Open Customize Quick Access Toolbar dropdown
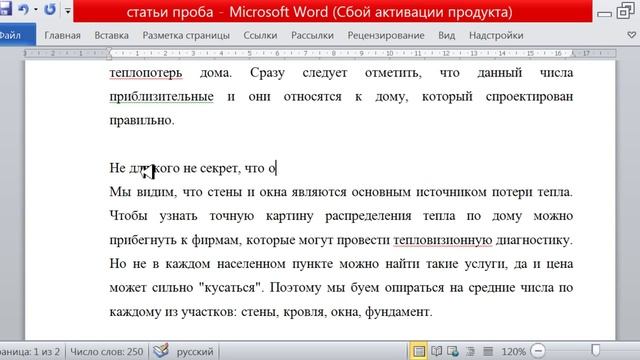640x360 pixels. point(68,11)
